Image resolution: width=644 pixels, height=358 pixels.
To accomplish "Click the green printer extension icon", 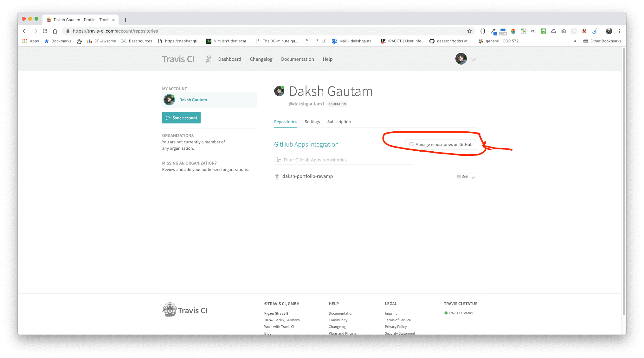I will [x=544, y=31].
